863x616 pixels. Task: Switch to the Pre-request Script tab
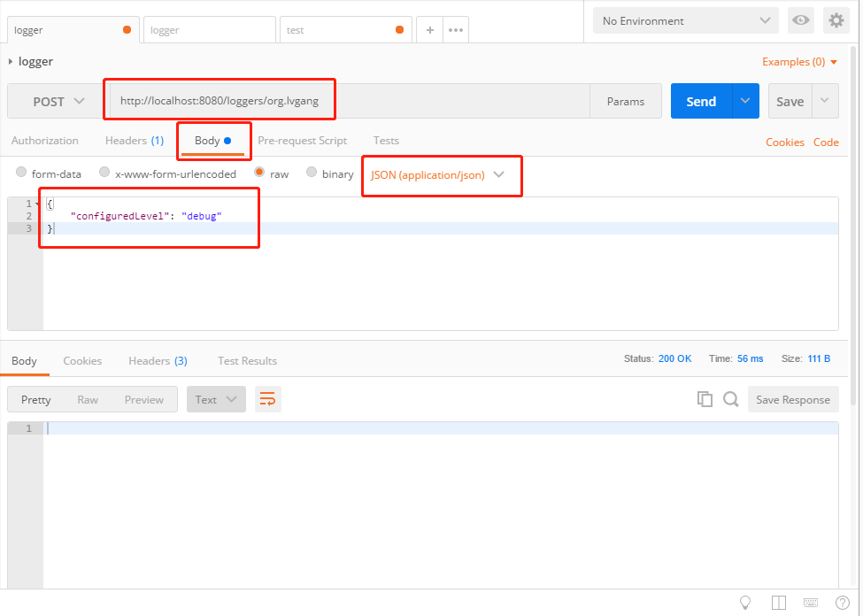[302, 141]
